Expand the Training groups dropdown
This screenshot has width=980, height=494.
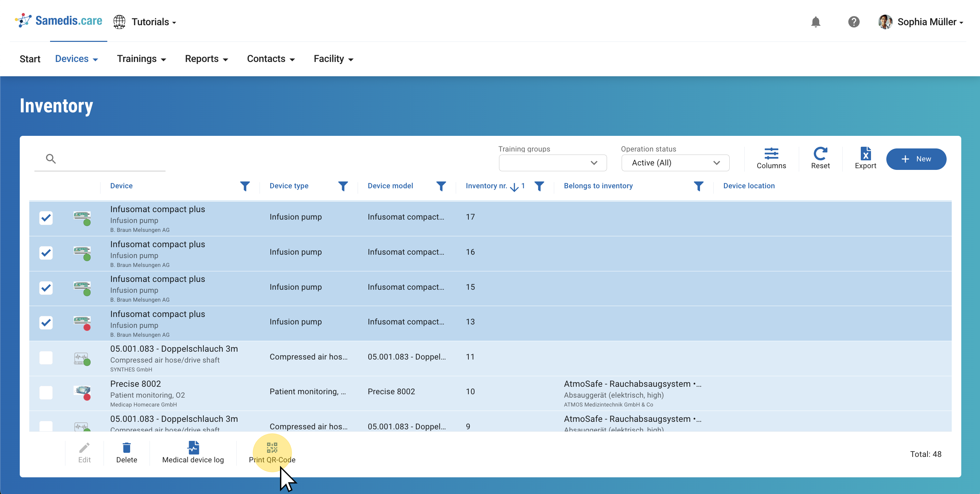[x=553, y=163]
